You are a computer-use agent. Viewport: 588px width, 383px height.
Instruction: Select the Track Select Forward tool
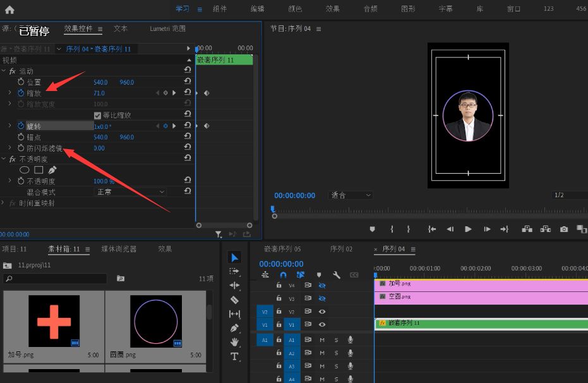(235, 272)
